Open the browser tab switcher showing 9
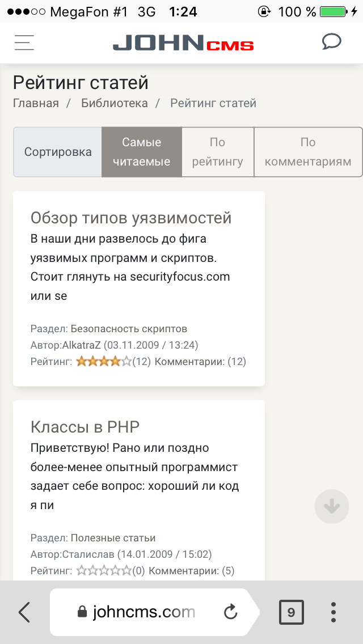This screenshot has width=363, height=644. coord(291,612)
